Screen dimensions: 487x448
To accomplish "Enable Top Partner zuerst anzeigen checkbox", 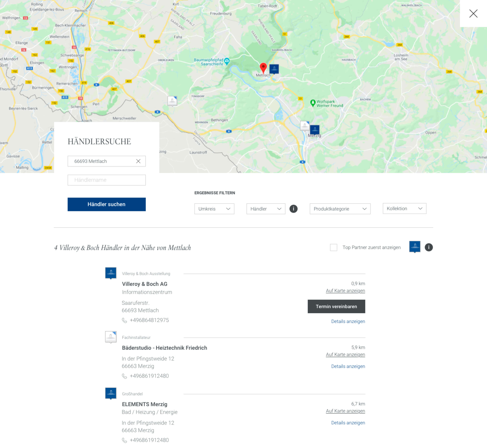I will [x=333, y=247].
